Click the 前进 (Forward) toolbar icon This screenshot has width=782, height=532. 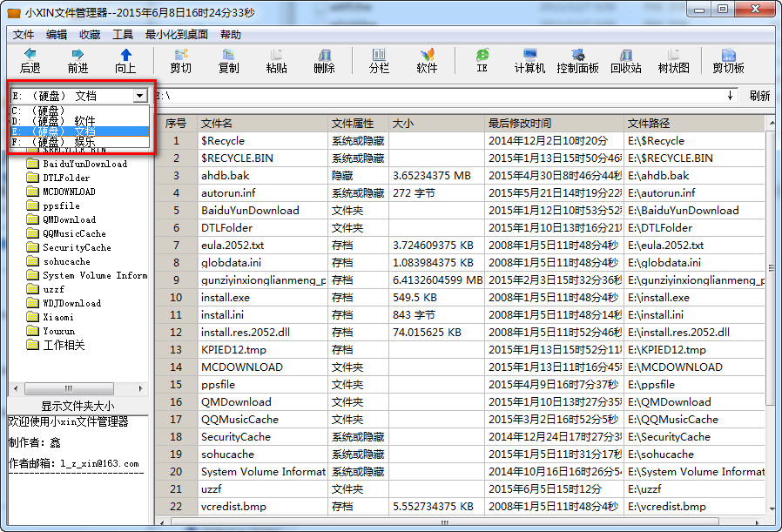pos(78,60)
